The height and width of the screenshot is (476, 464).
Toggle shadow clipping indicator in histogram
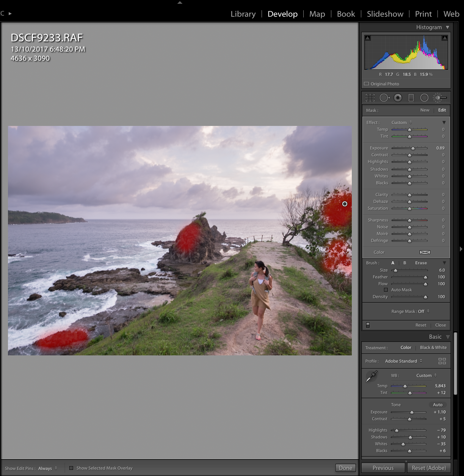click(x=367, y=38)
